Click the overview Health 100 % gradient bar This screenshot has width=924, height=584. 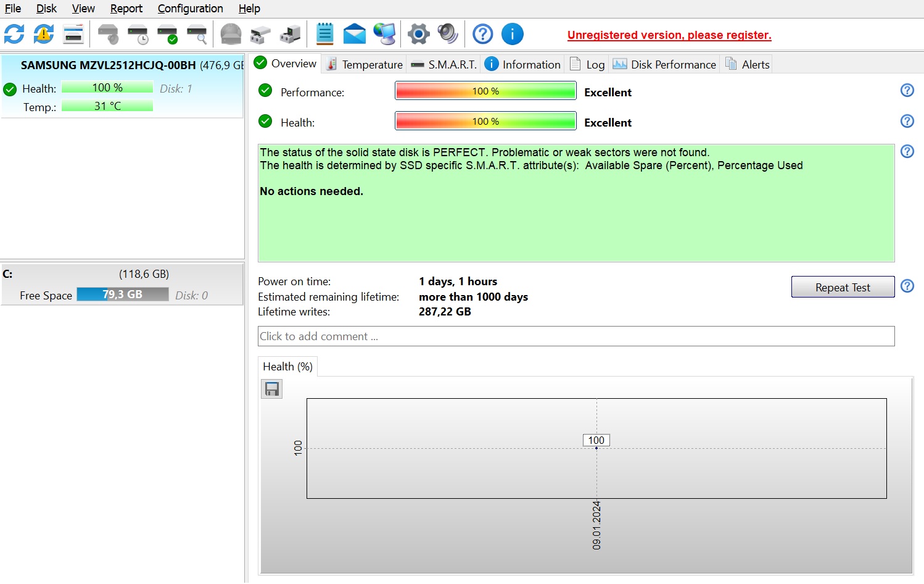tap(485, 121)
